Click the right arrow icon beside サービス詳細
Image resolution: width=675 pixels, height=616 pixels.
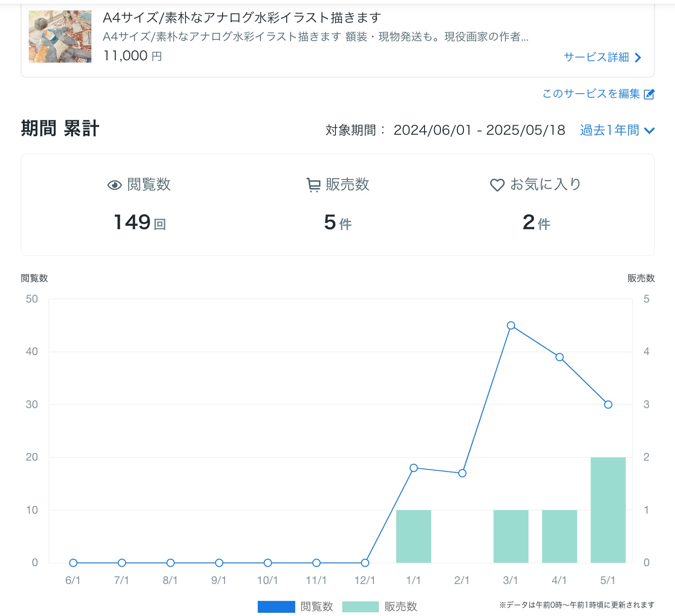pyautogui.click(x=638, y=58)
